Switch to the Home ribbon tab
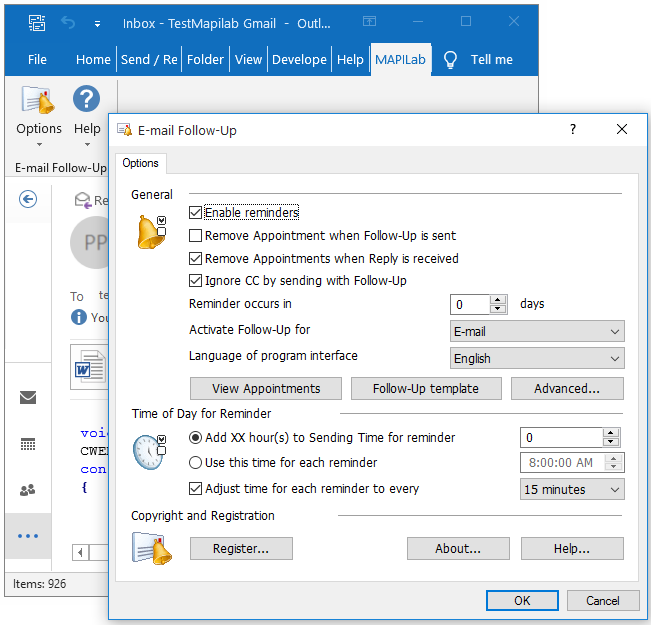 tap(93, 60)
